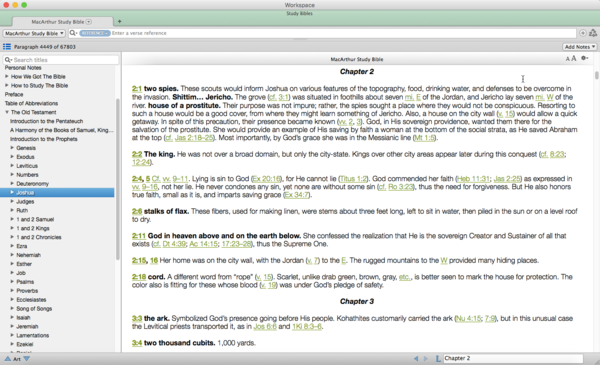Follow the Ex 34:7 link
Screen dimensions: 600x365
(296, 195)
